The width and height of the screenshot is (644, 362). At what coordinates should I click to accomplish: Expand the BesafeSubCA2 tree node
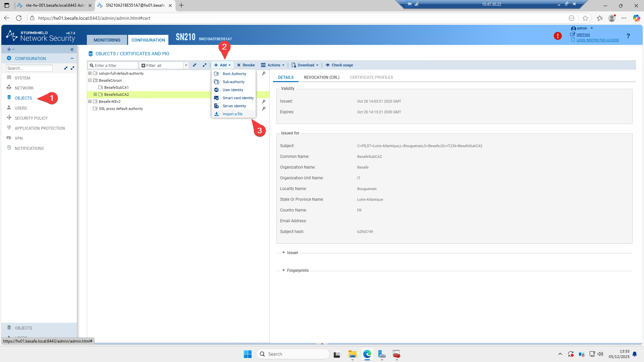pyautogui.click(x=95, y=95)
